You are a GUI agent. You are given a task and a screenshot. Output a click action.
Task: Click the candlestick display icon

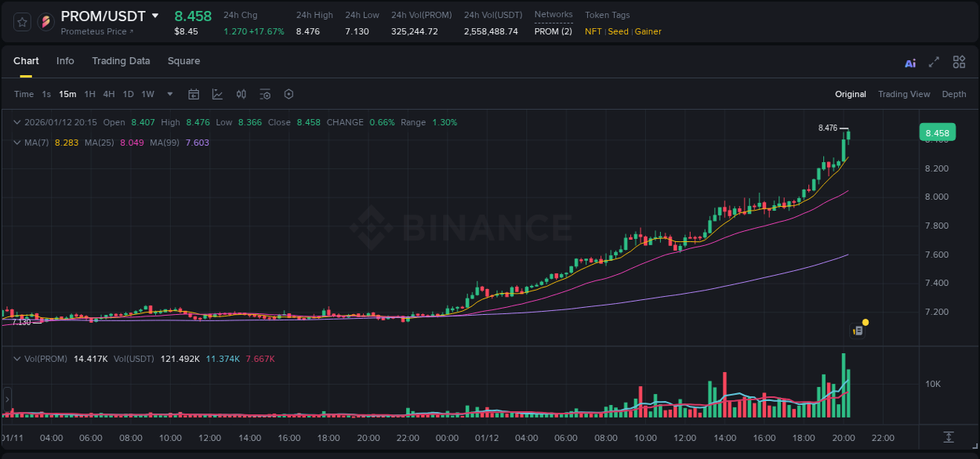tap(241, 94)
